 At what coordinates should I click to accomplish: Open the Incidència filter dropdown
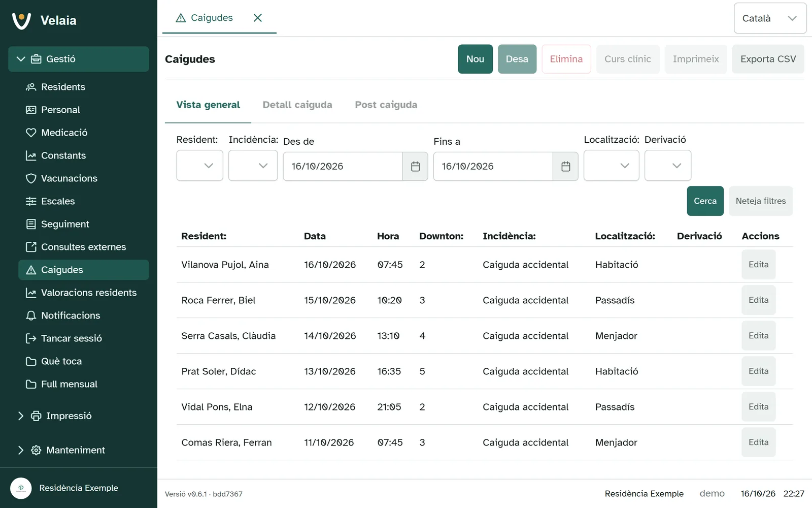click(x=253, y=166)
